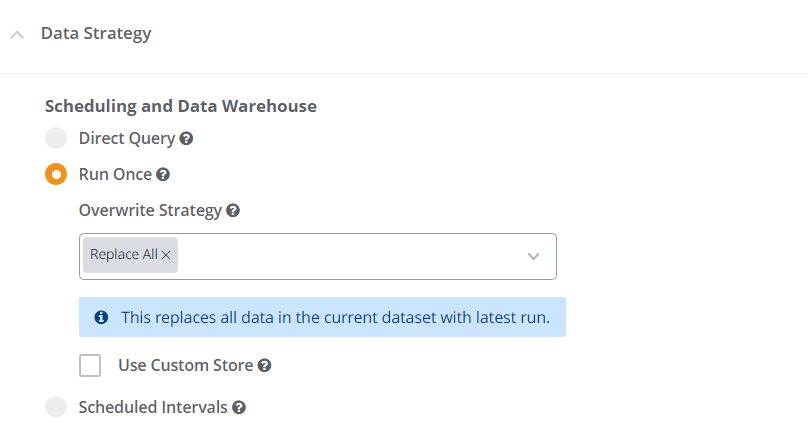Click the Data Strategy section title
The image size is (808, 442).
[x=96, y=34]
